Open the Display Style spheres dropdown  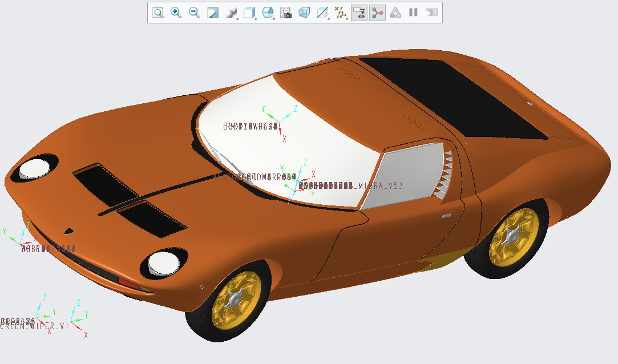coord(231,13)
